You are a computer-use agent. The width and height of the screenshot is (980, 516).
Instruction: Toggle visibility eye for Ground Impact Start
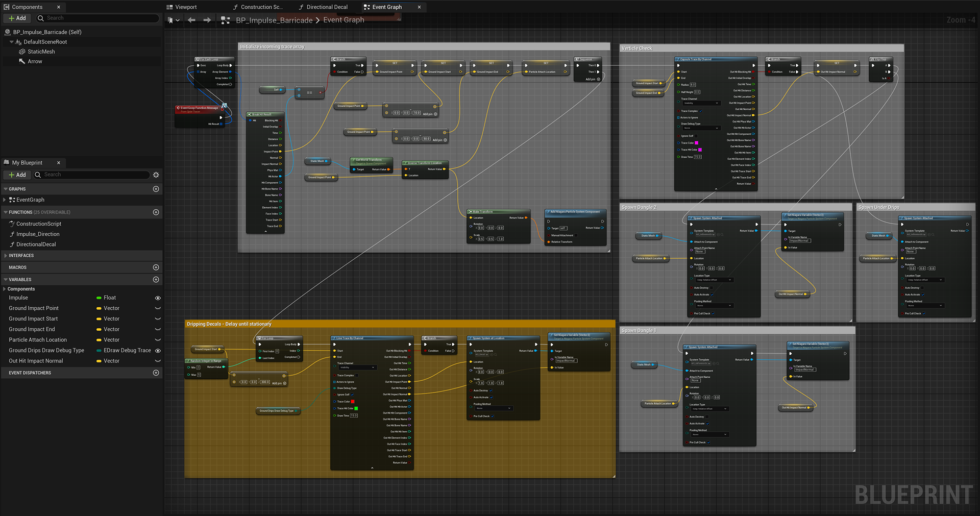point(158,319)
